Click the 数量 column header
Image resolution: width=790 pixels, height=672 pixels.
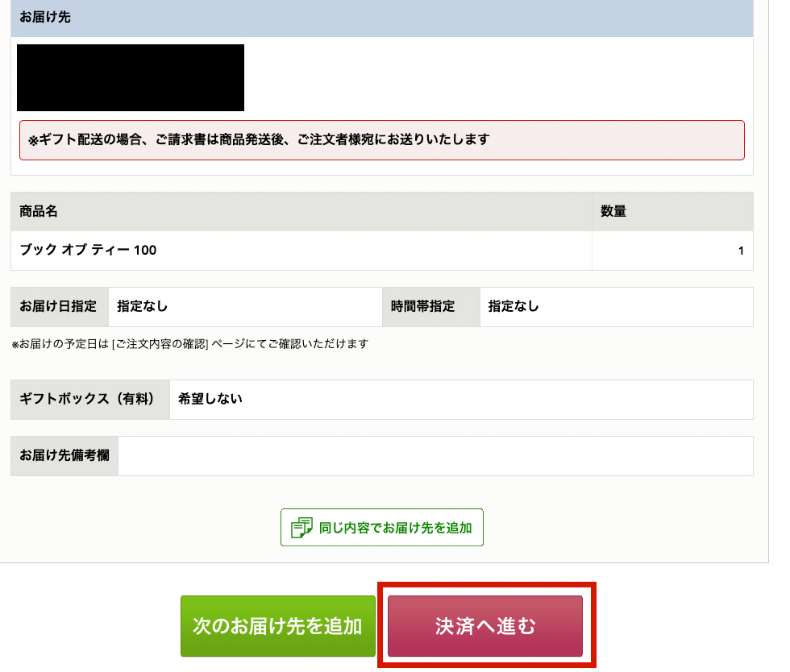pos(613,212)
